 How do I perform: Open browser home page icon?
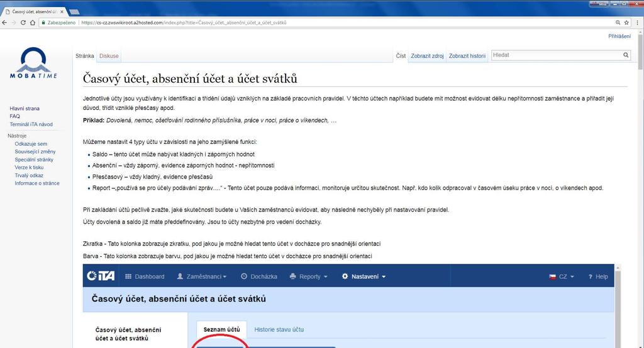click(33, 23)
